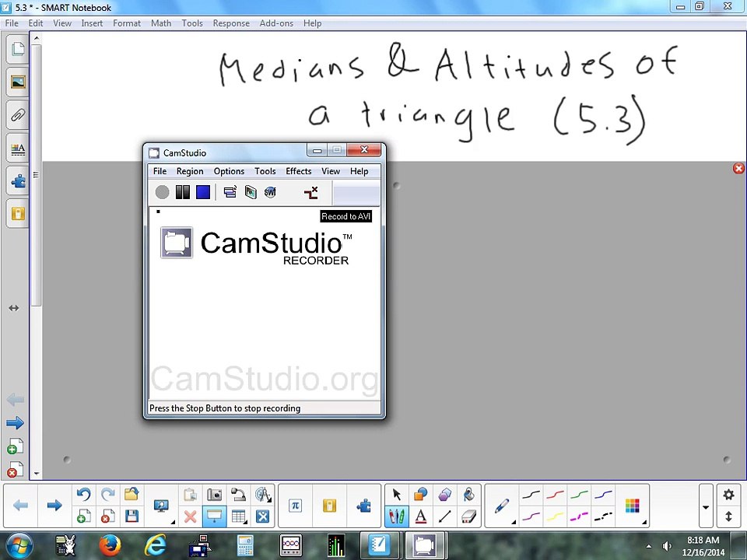Viewport: 747px width, 560px height.
Task: Pick the red pen line style
Action: tap(555, 495)
